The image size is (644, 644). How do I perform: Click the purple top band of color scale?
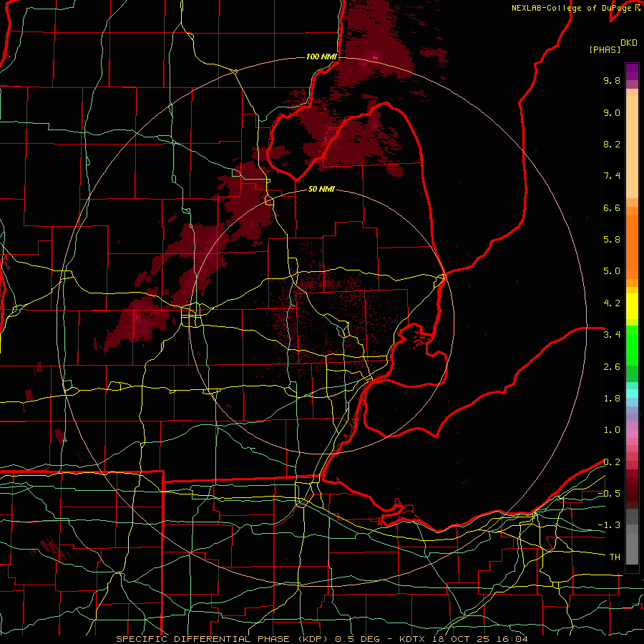[632, 72]
